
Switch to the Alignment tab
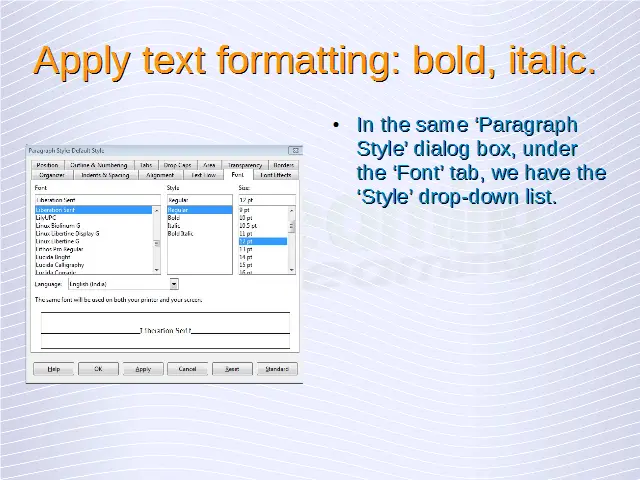(x=160, y=175)
